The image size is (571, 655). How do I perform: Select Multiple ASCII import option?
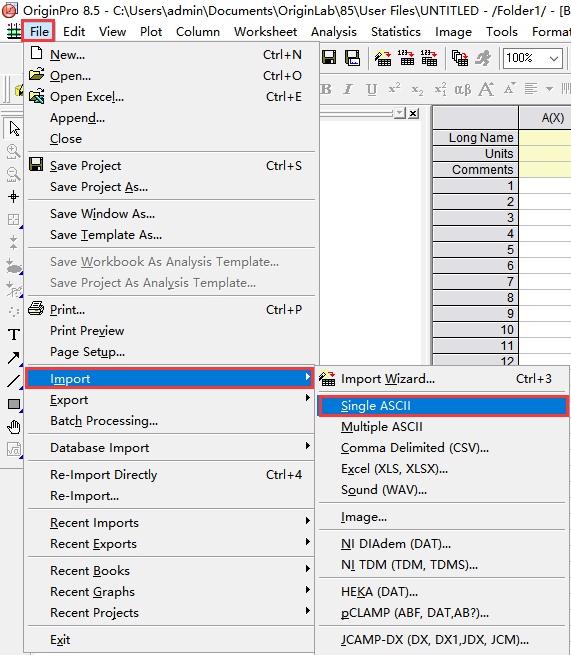point(443,427)
